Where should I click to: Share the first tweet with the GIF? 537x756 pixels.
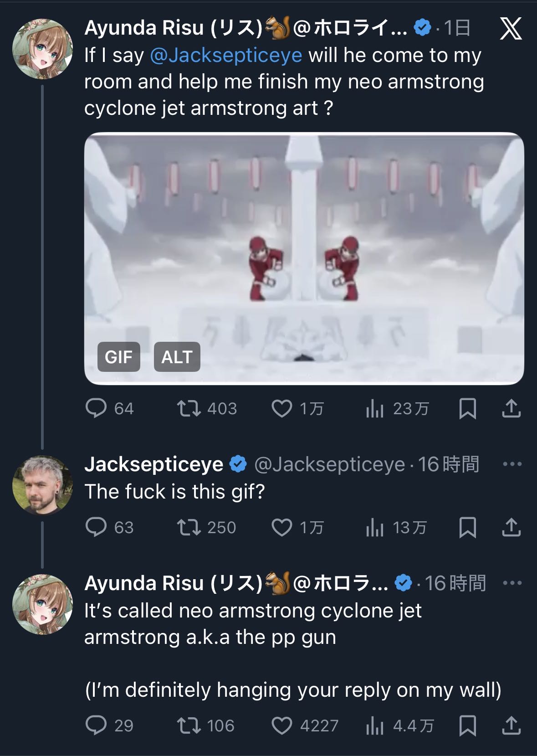point(511,408)
